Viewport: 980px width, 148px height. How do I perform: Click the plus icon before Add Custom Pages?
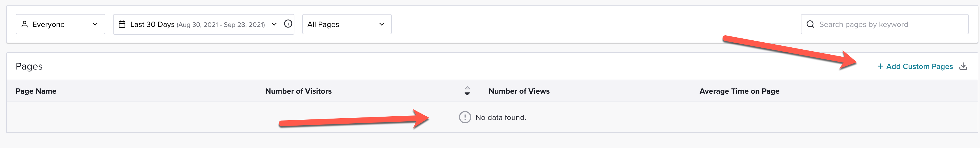(880, 66)
